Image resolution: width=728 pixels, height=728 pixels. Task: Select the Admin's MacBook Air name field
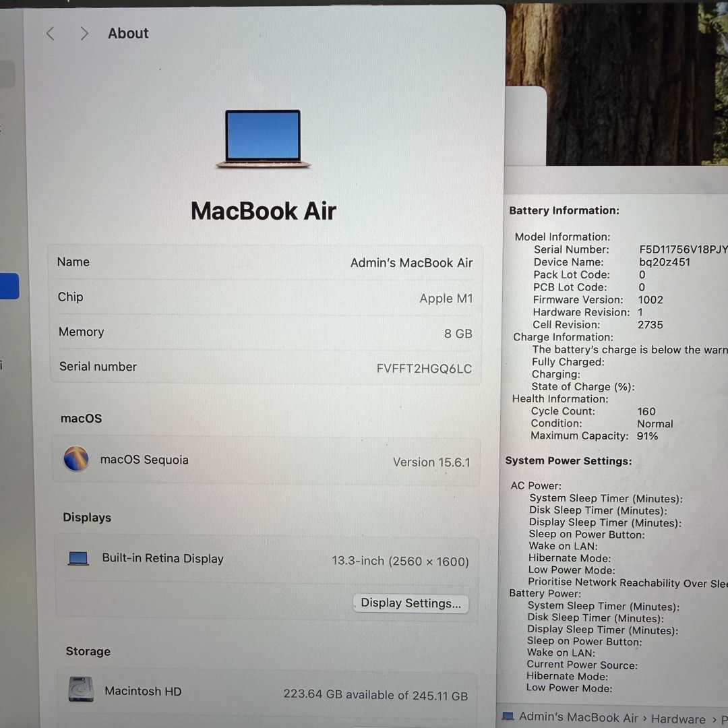click(411, 263)
